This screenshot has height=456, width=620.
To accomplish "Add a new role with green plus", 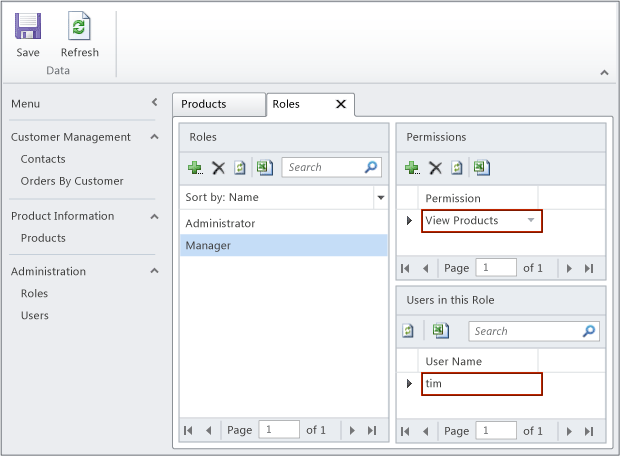I will pyautogui.click(x=195, y=168).
